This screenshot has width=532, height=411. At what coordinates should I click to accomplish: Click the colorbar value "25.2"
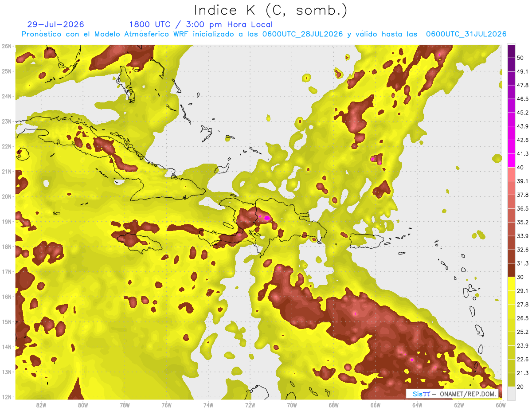pyautogui.click(x=523, y=332)
